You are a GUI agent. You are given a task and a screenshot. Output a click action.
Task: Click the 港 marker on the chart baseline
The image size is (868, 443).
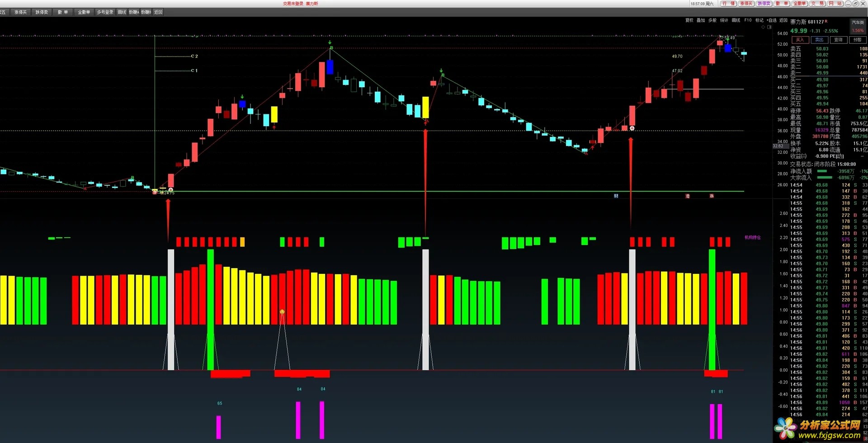click(x=688, y=196)
